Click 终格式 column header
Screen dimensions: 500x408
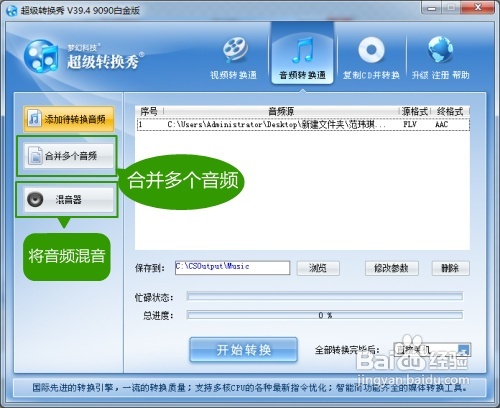(x=450, y=111)
